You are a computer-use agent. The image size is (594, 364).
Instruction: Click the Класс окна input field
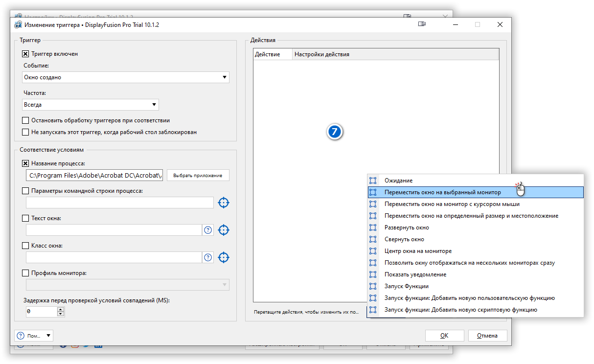[114, 257]
